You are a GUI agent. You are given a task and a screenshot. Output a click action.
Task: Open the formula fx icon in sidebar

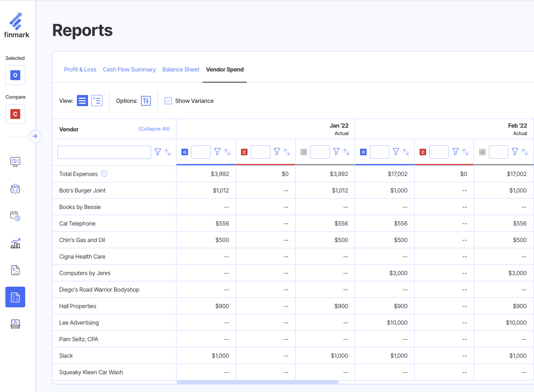[15, 324]
